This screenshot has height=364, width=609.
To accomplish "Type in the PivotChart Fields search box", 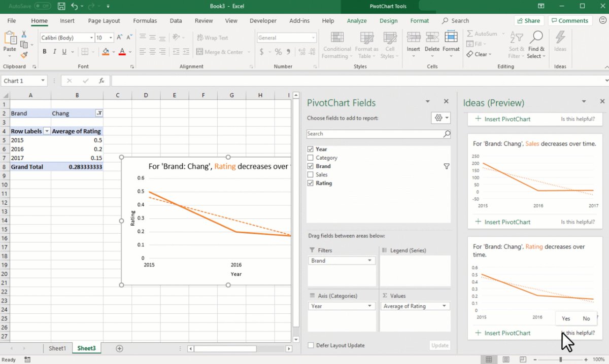I will (x=379, y=134).
